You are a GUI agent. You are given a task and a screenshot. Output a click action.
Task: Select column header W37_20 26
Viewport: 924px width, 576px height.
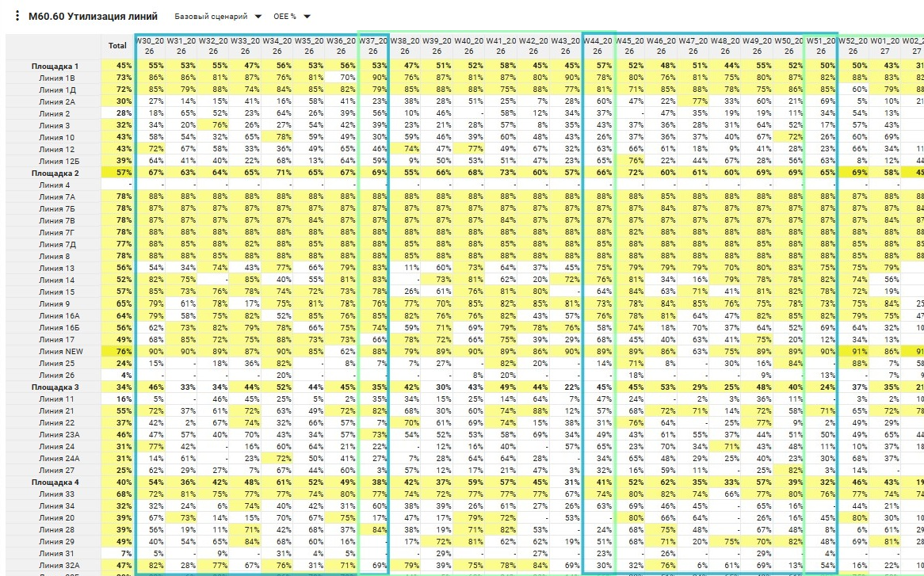(x=373, y=46)
